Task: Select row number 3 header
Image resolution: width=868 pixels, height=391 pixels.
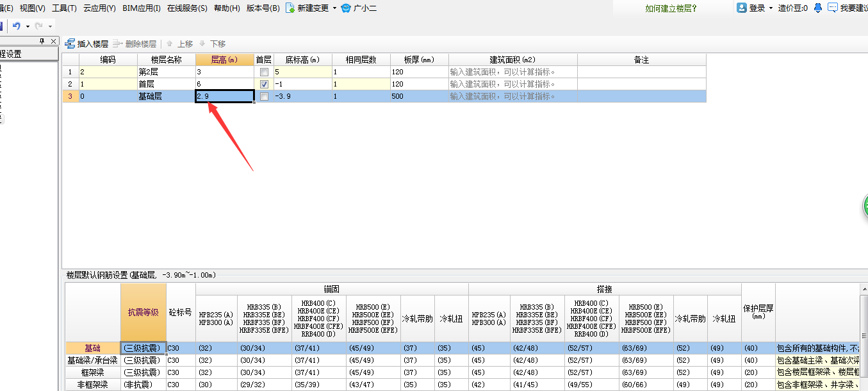Action: pyautogui.click(x=70, y=96)
